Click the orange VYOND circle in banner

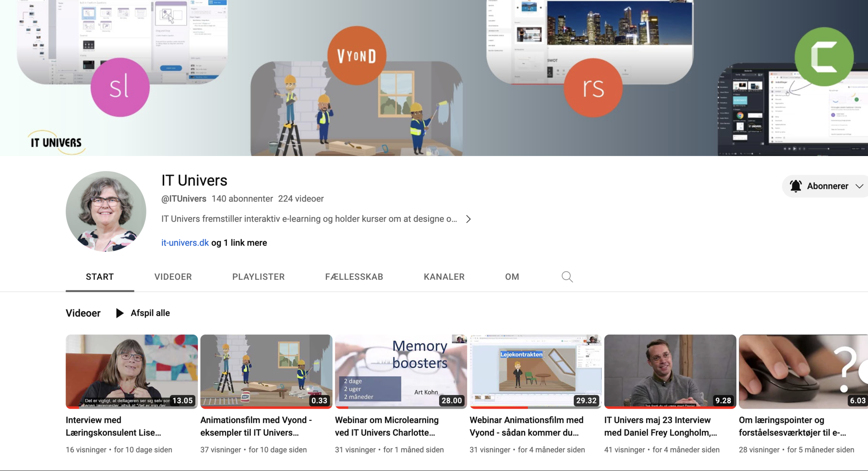click(357, 55)
